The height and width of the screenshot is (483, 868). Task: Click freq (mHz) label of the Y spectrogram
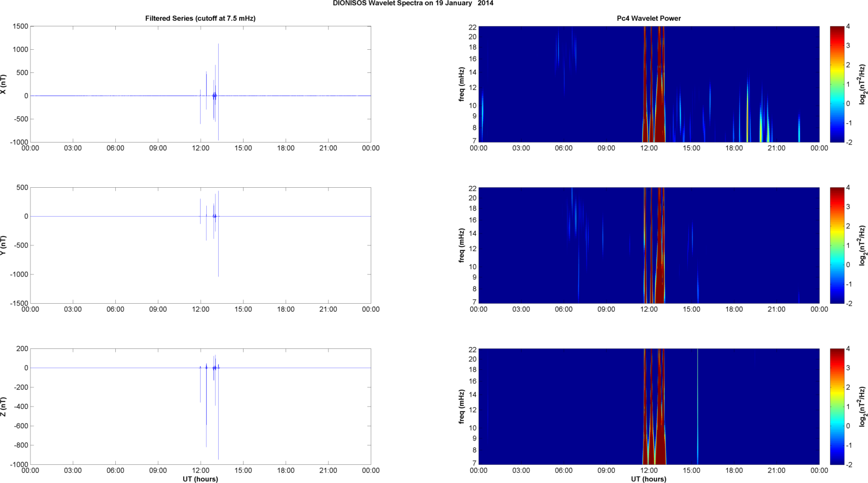[x=462, y=245]
